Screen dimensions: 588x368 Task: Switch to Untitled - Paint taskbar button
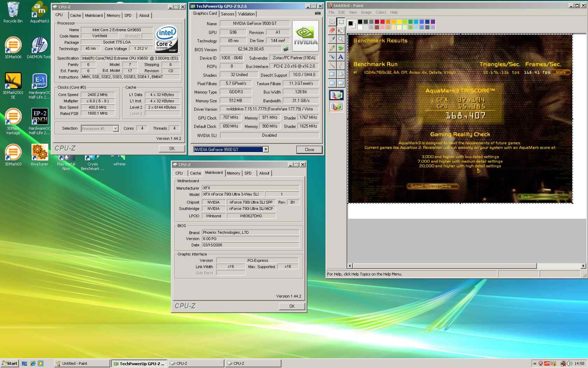[82, 363]
